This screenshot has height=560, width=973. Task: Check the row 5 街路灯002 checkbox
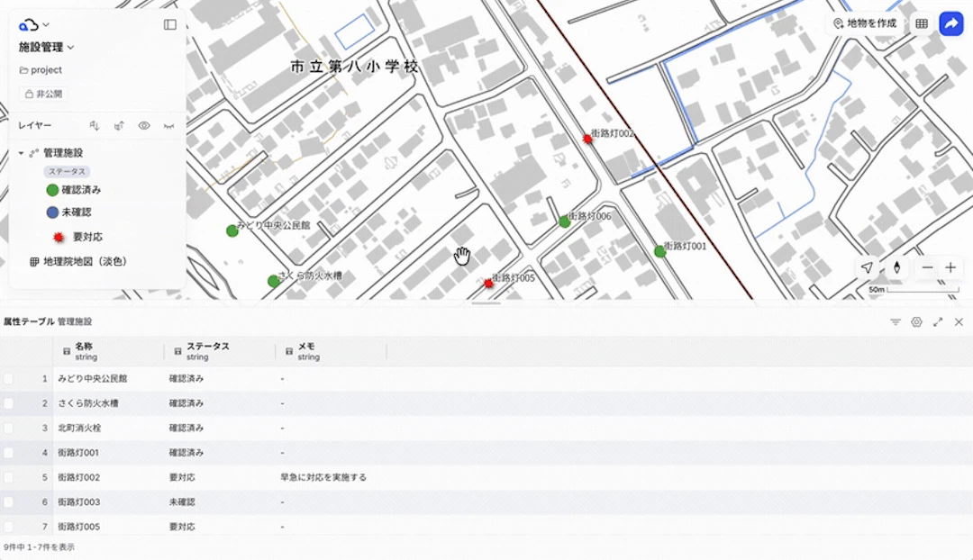pos(8,477)
